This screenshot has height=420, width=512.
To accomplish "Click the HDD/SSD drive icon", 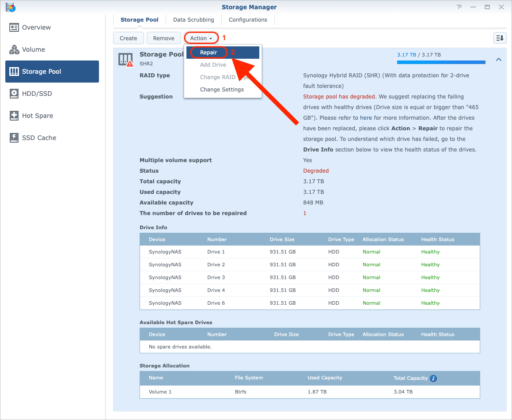I will 14,94.
